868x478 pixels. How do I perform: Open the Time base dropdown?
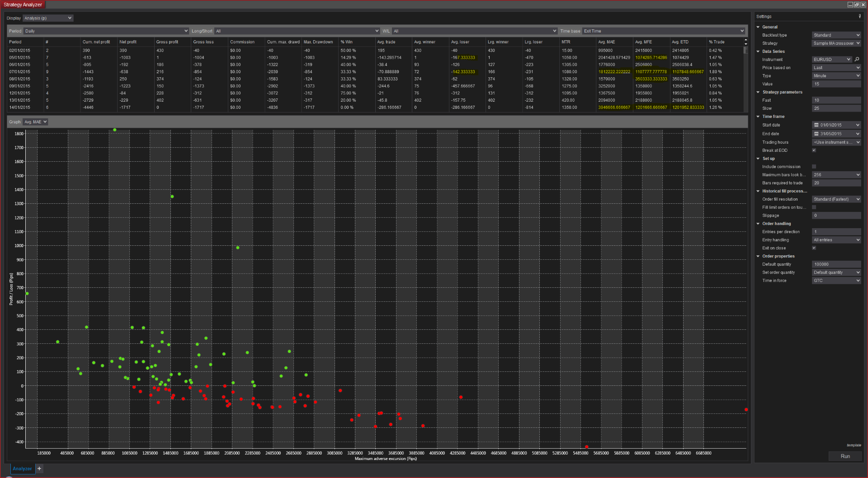coord(663,31)
